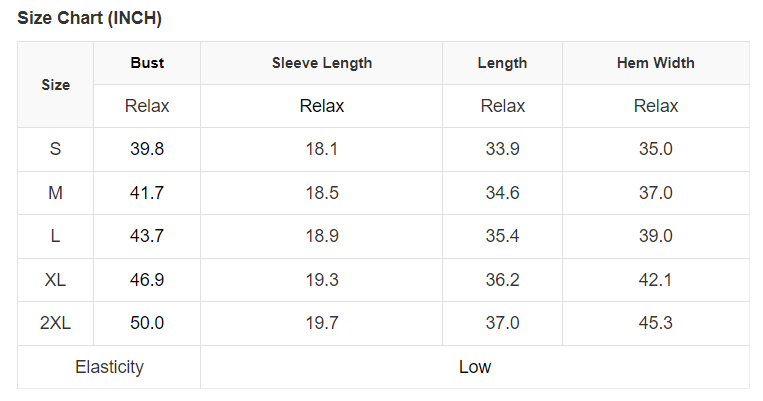Viewport: 763px width, 401px height.
Task: Select the L size row label
Action: coord(55,236)
